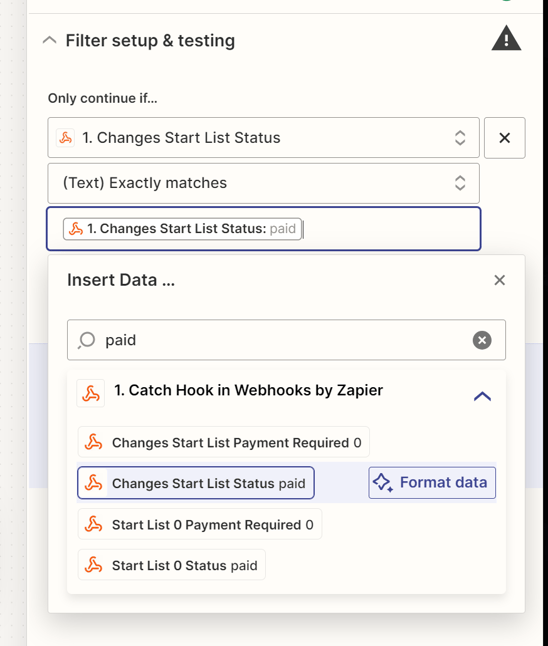Click the Changes Start List Status paid pill
This screenshot has width=548, height=646.
coord(183,229)
